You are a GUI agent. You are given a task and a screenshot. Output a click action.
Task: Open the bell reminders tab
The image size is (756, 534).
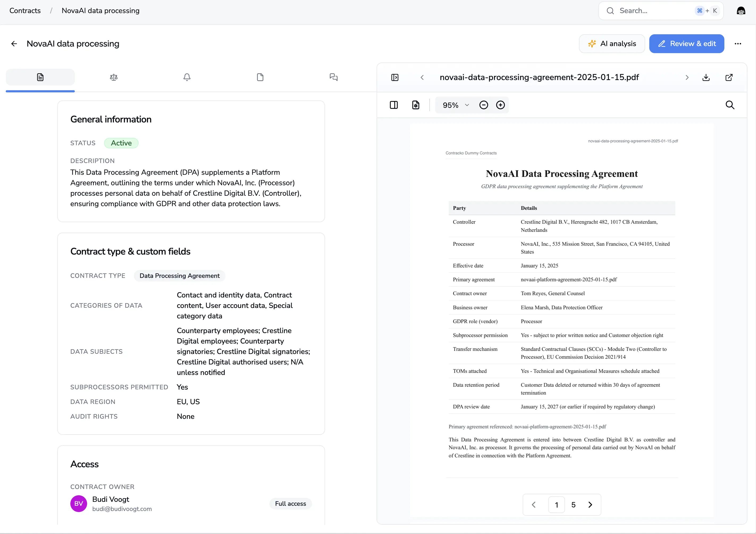pos(187,77)
